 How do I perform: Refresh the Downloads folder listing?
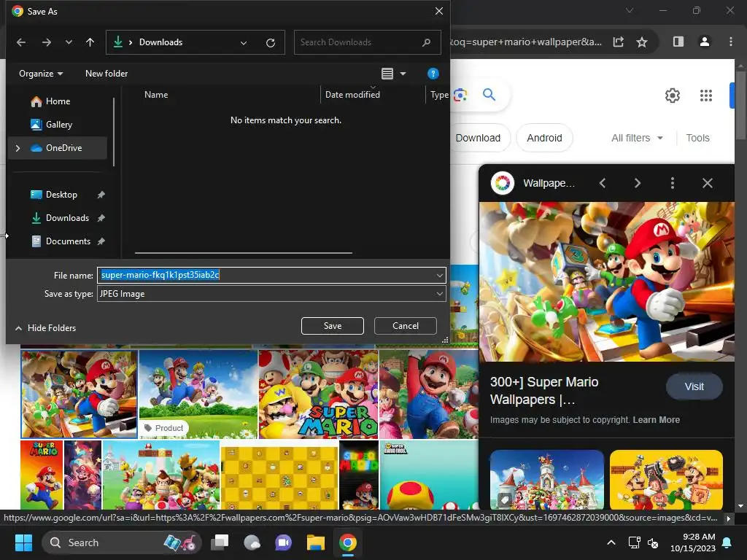(x=270, y=42)
